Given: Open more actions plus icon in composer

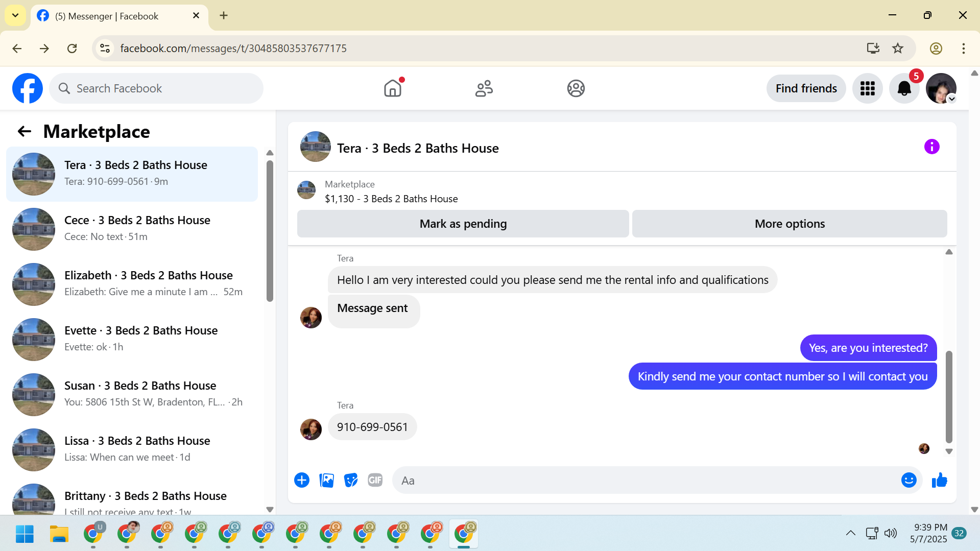Looking at the screenshot, I should pyautogui.click(x=302, y=480).
